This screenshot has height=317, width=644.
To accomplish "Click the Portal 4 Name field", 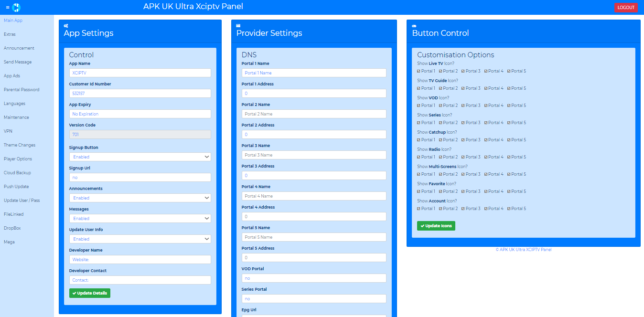I will (314, 196).
